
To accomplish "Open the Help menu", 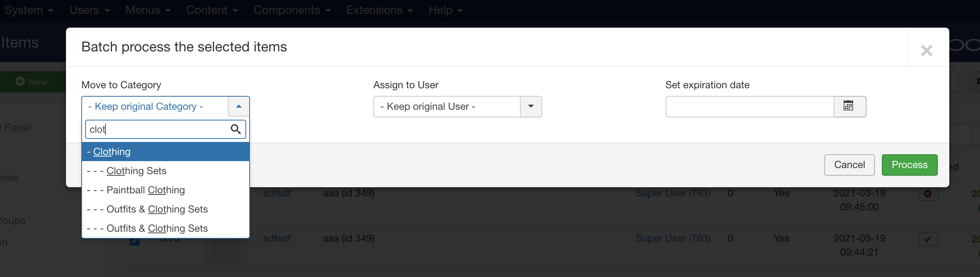I will [446, 10].
